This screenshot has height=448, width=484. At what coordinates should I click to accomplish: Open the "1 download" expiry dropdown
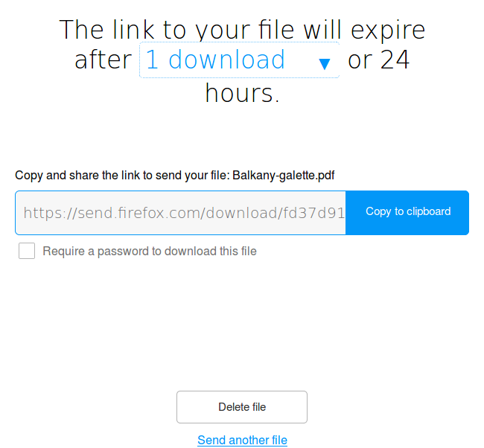(x=239, y=60)
